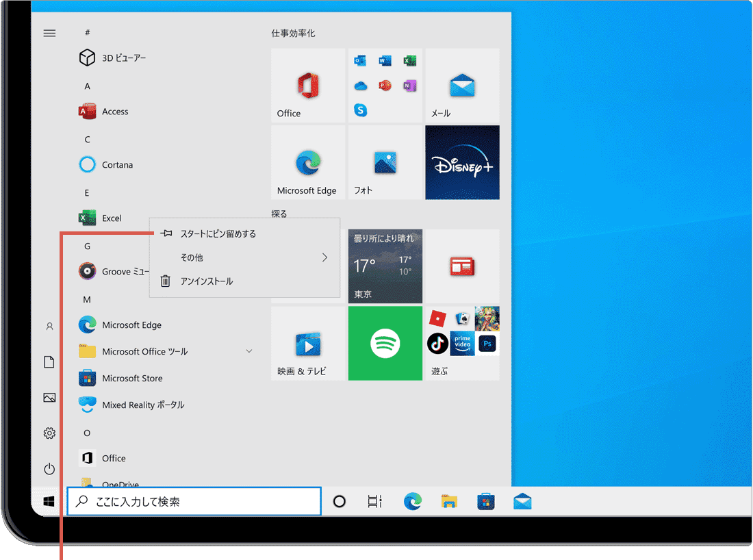Open Pictures icon in Start sidebar
The width and height of the screenshot is (753, 560).
(49, 398)
